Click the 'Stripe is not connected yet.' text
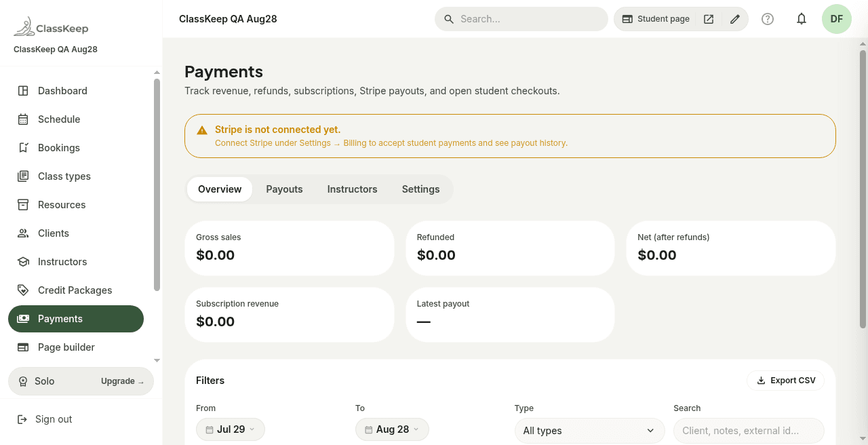868x445 pixels. coord(277,130)
